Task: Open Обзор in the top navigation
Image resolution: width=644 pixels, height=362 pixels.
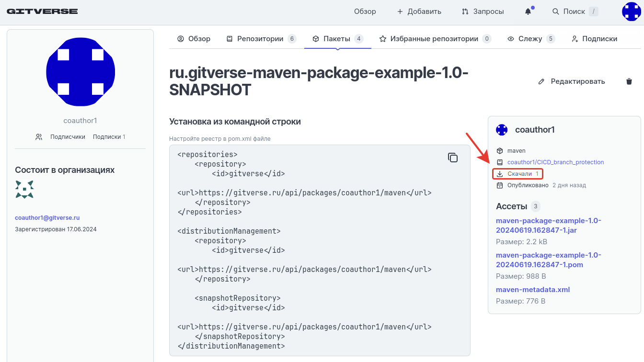Action: coord(365,11)
